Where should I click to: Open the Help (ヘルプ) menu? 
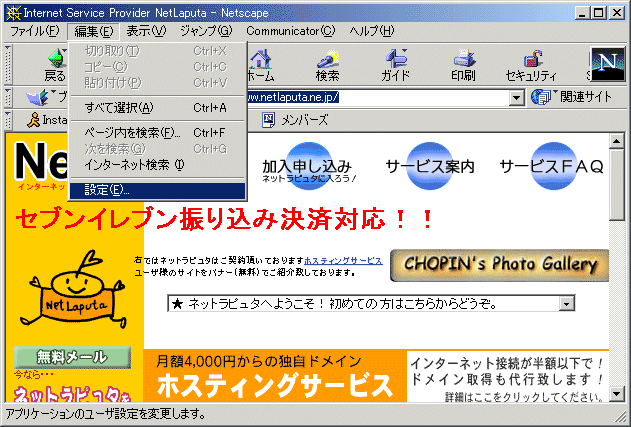point(371,31)
